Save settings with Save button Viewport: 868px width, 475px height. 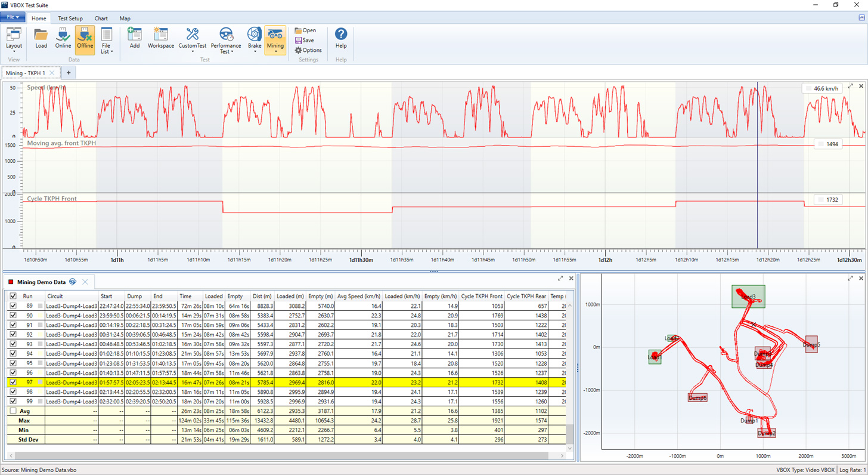pyautogui.click(x=305, y=41)
